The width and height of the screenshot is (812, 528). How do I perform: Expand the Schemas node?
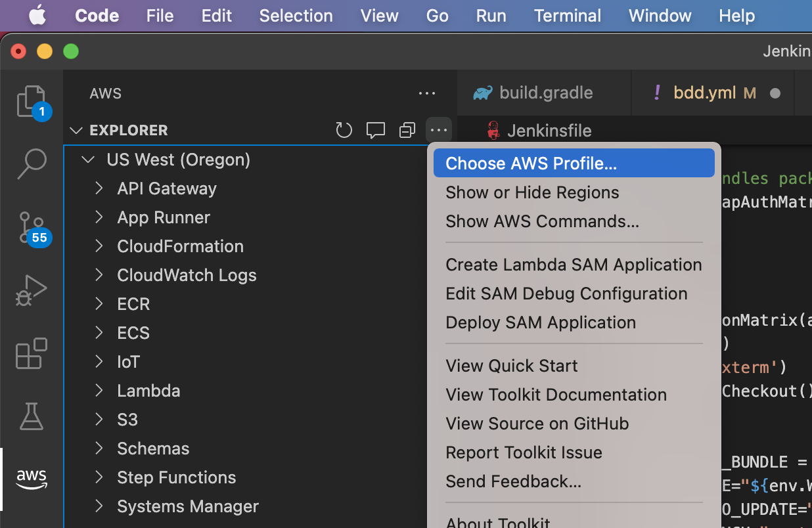[99, 449]
